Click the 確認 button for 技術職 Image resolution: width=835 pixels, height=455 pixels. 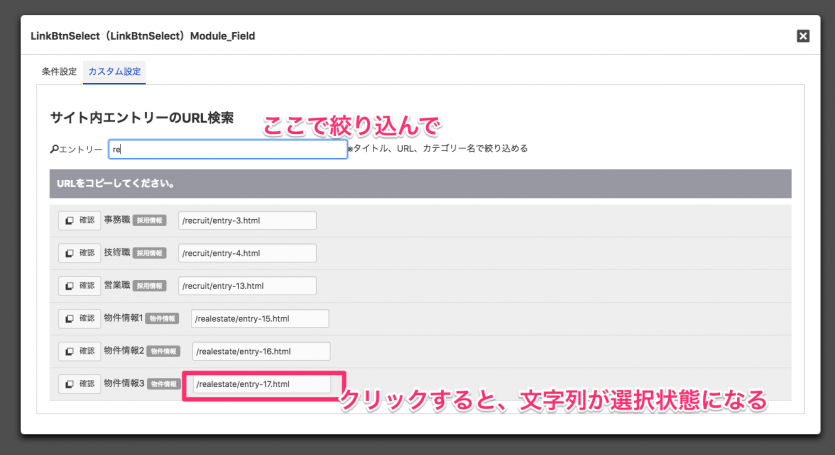(x=78, y=253)
